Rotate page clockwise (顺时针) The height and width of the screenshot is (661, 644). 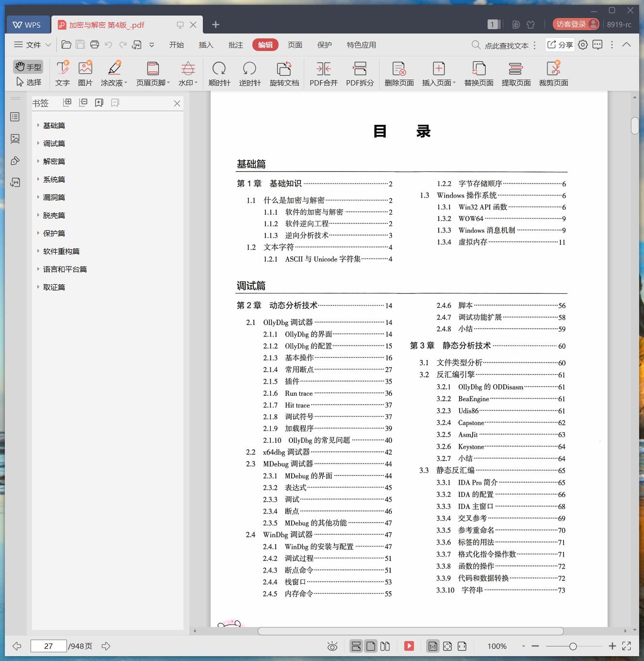tap(219, 73)
